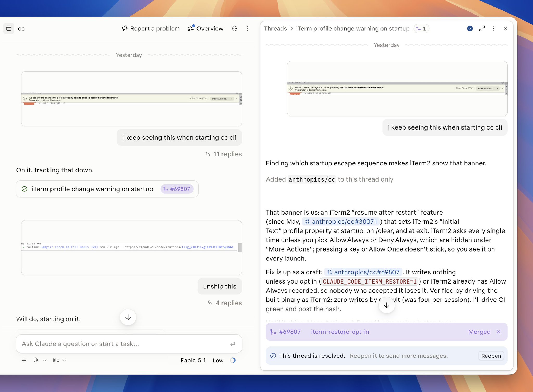Click Report a problem
Image resolution: width=533 pixels, height=392 pixels.
coord(151,28)
